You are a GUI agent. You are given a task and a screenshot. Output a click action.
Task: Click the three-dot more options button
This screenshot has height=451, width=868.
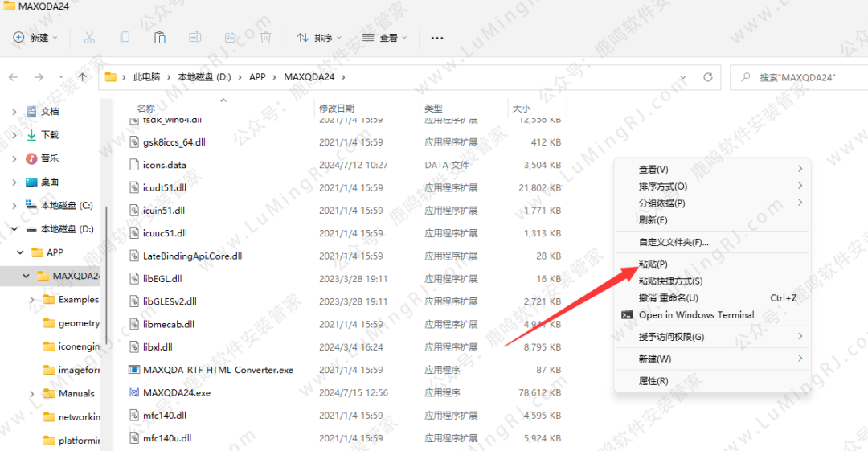(x=437, y=38)
